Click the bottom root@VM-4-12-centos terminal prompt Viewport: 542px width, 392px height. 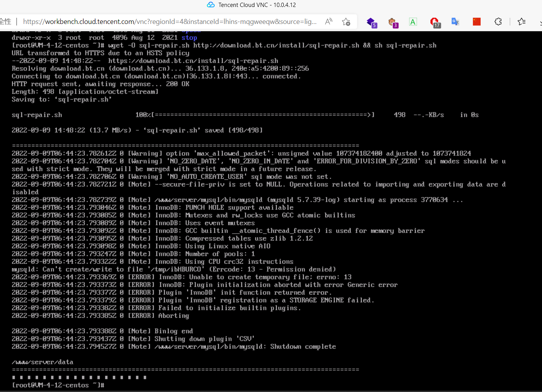click(x=58, y=385)
